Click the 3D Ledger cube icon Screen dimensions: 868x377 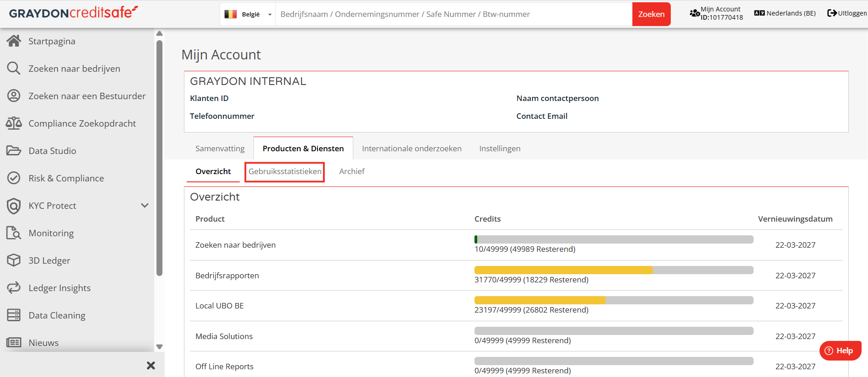(14, 260)
